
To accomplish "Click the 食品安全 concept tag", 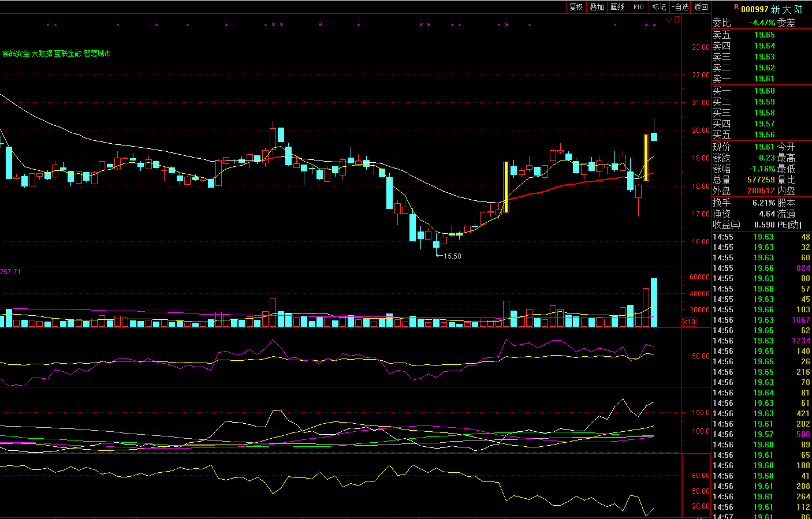I will point(16,53).
